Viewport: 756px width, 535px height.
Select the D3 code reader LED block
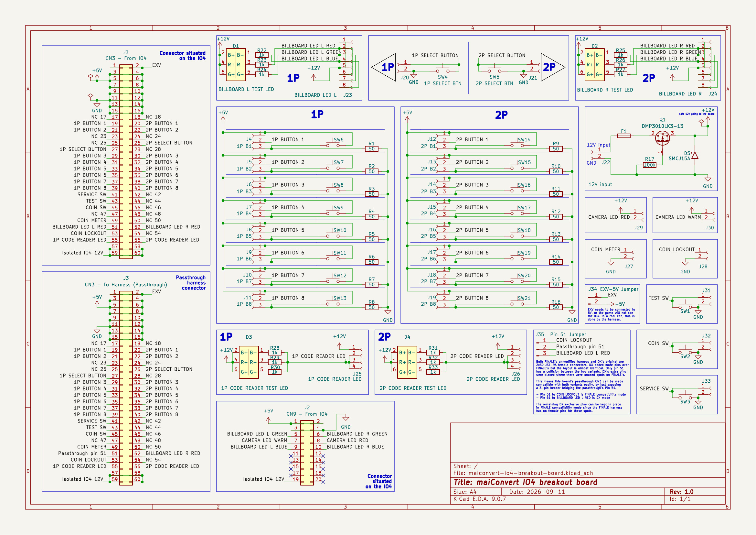point(249,362)
